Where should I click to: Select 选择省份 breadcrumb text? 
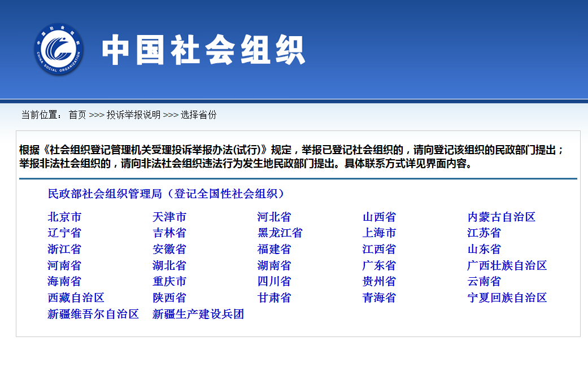point(199,115)
